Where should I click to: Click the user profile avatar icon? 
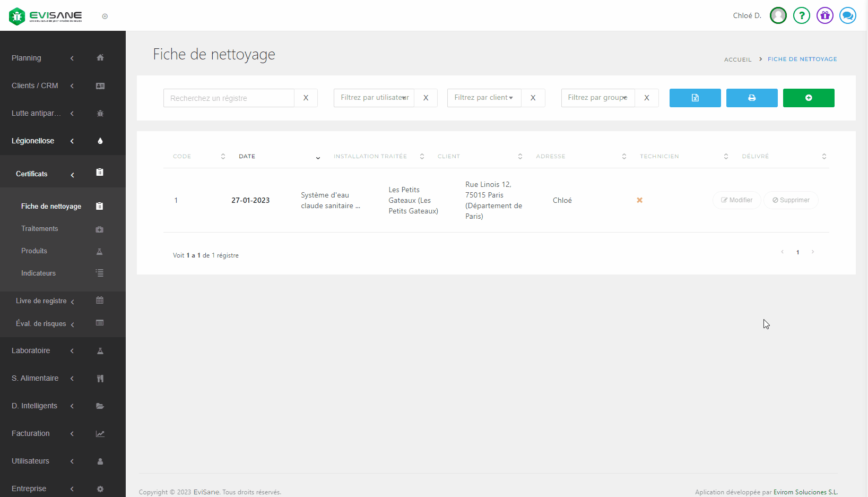tap(778, 15)
